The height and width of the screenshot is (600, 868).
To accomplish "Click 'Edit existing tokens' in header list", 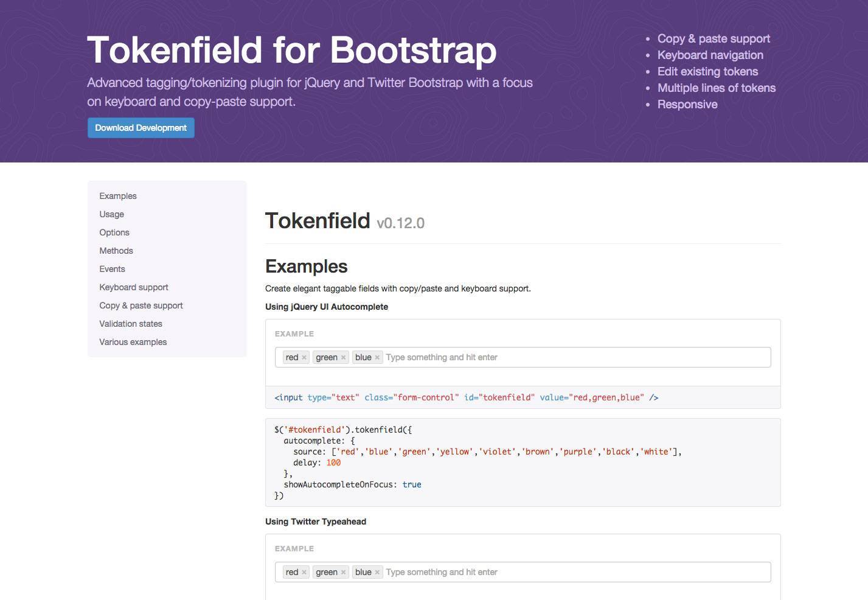I will 707,71.
